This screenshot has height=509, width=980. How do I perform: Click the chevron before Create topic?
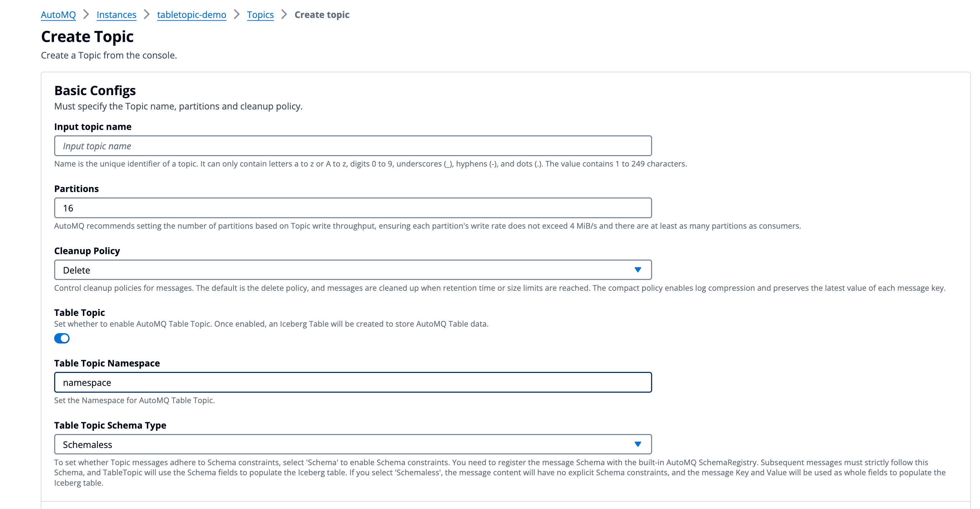pyautogui.click(x=284, y=14)
